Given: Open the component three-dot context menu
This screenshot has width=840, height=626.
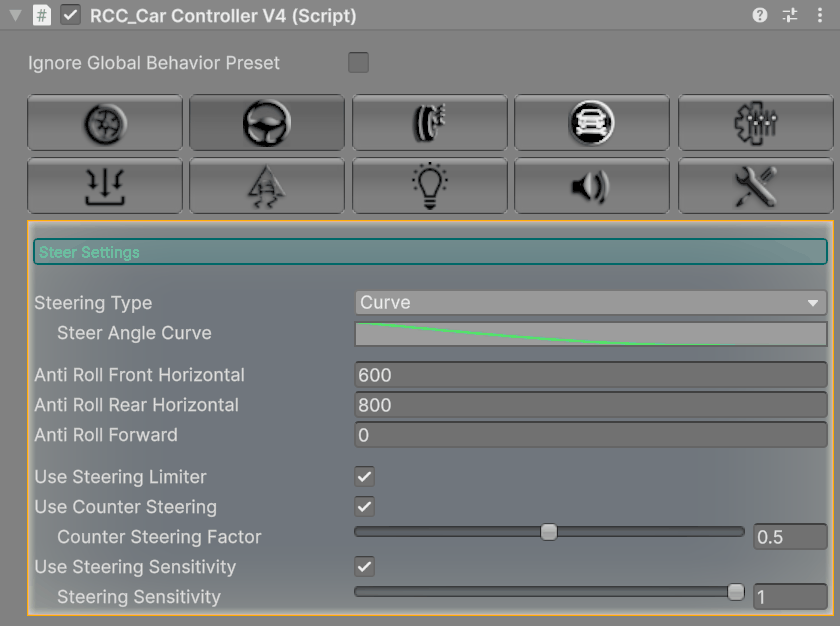Looking at the screenshot, I should (x=820, y=15).
